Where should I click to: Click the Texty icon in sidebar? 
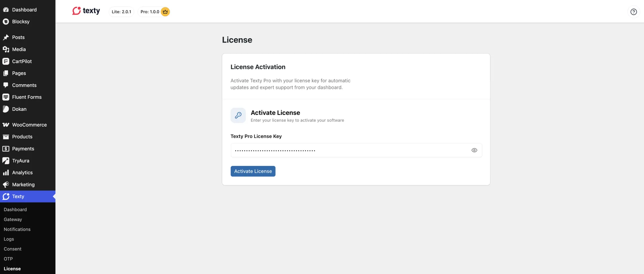[x=6, y=196]
